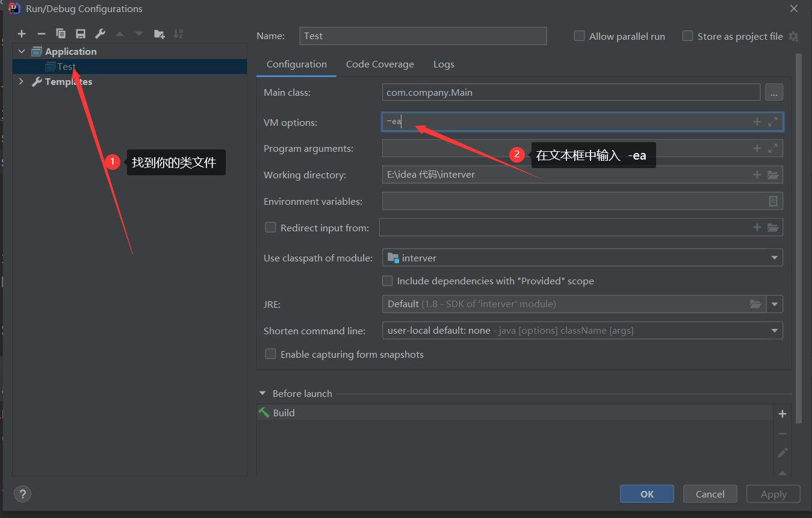Expand the VM options field editor

click(x=774, y=122)
